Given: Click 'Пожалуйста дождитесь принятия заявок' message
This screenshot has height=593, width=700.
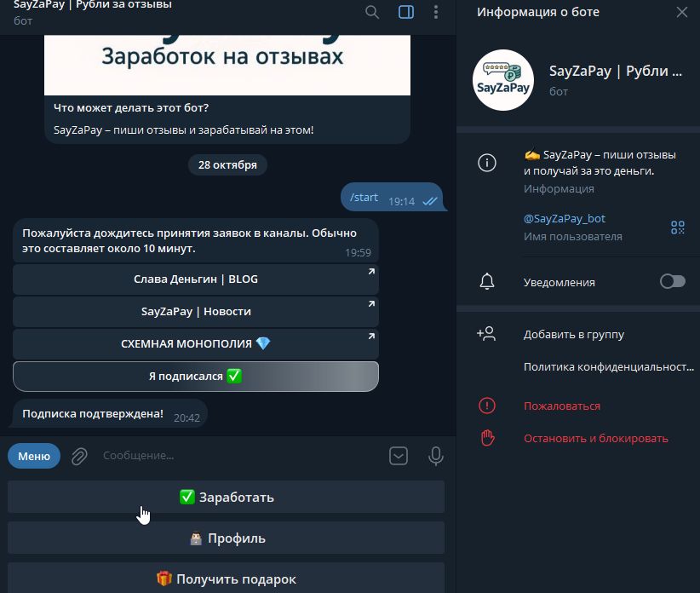Looking at the screenshot, I should (x=196, y=240).
